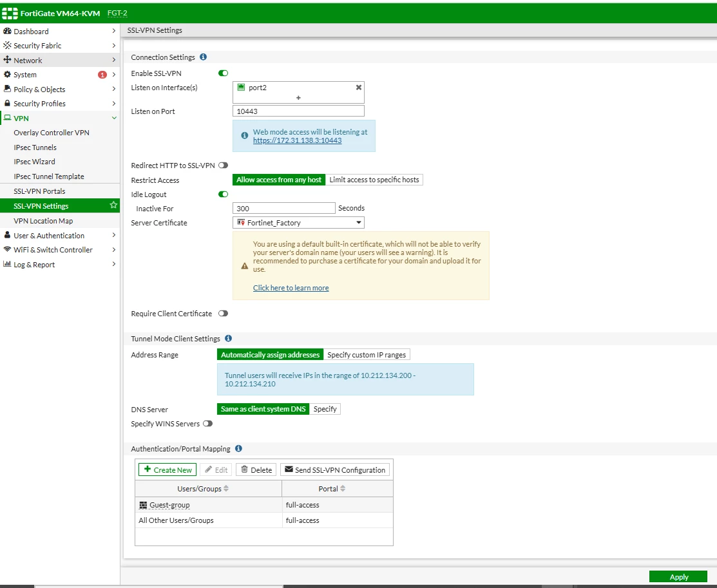Expand Policy & Objects chevron
The height and width of the screenshot is (588, 717).
(114, 89)
